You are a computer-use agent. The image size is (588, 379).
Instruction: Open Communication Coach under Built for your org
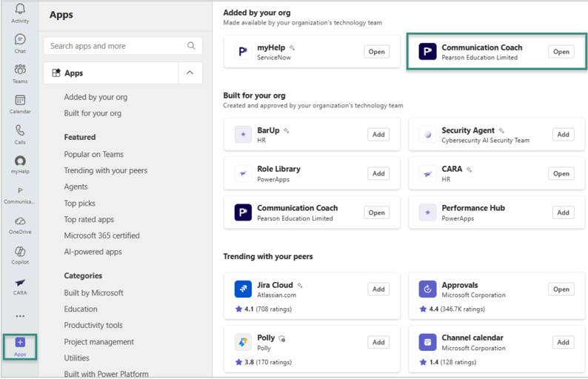(376, 212)
